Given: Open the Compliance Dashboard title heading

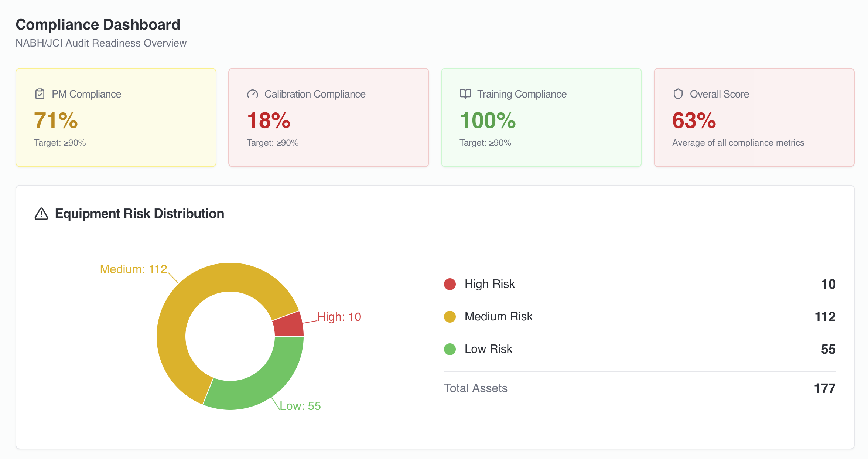Looking at the screenshot, I should click(x=98, y=24).
